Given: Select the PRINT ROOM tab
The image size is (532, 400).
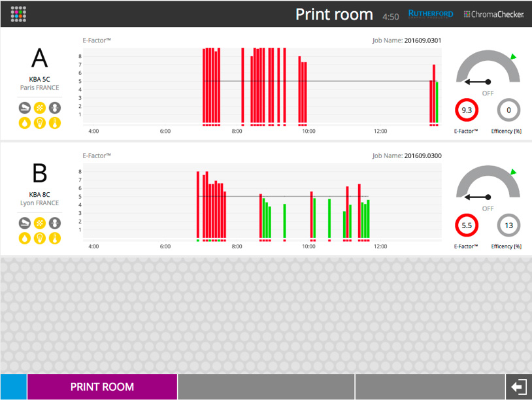Looking at the screenshot, I should [x=102, y=387].
